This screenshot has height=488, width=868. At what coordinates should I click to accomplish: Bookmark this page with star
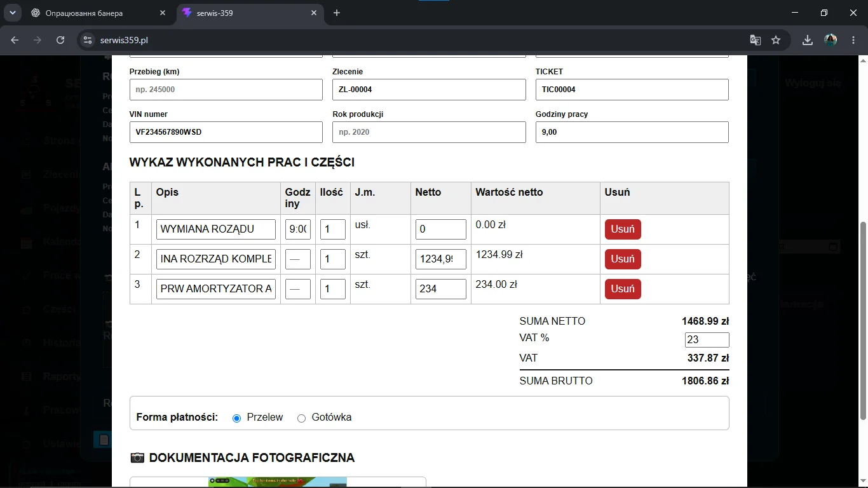(x=776, y=40)
